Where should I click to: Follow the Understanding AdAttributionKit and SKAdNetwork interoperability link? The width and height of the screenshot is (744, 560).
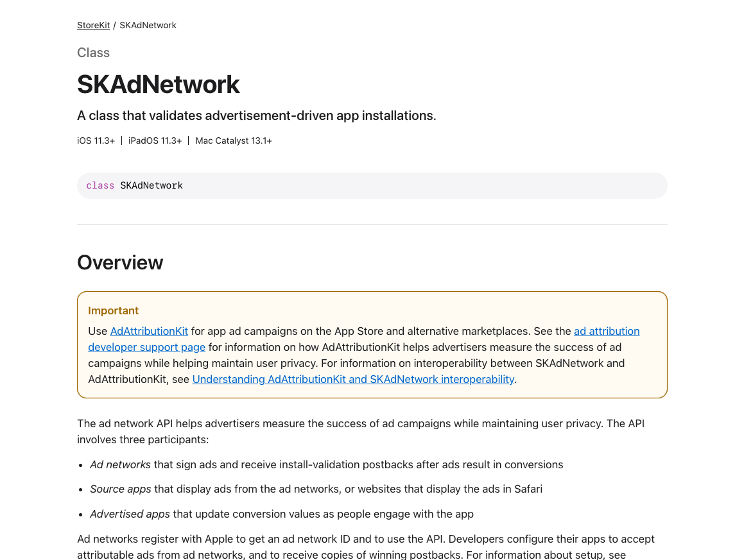click(353, 379)
